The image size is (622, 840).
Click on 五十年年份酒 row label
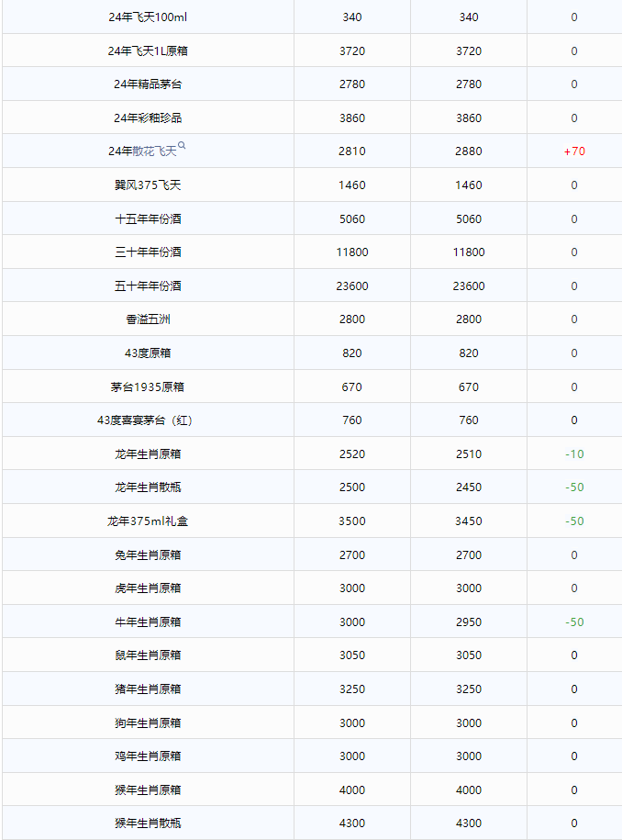[148, 286]
